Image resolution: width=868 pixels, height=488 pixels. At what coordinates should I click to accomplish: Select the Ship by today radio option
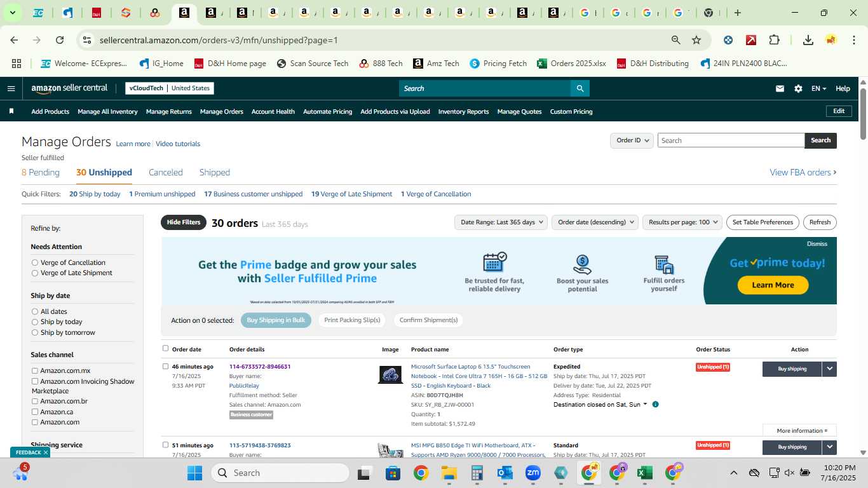(35, 322)
